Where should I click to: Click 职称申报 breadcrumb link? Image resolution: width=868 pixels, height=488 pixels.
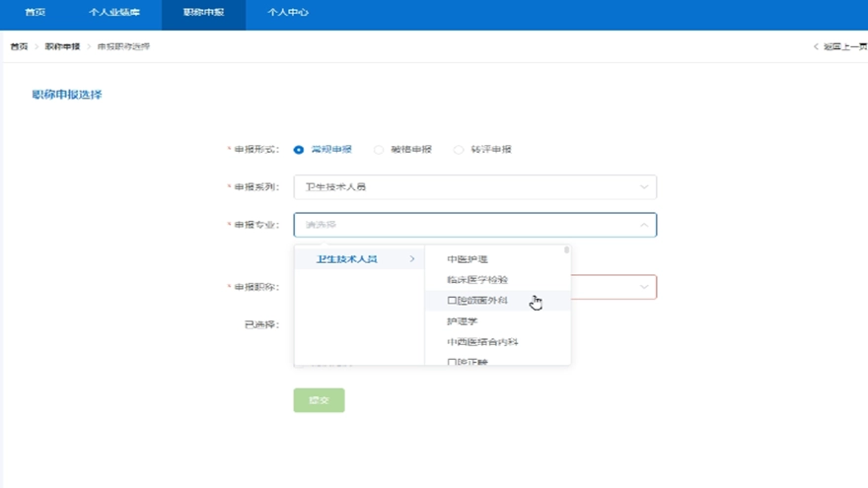(62, 47)
